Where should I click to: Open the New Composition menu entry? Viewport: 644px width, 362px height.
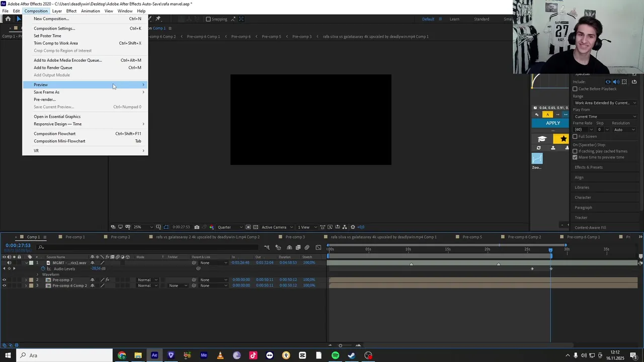tap(85, 19)
